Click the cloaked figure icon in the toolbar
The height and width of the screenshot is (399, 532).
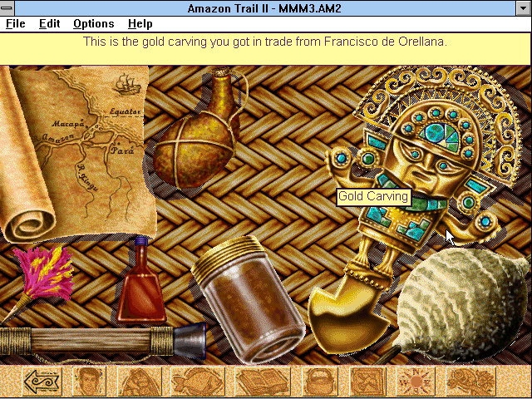tap(139, 382)
